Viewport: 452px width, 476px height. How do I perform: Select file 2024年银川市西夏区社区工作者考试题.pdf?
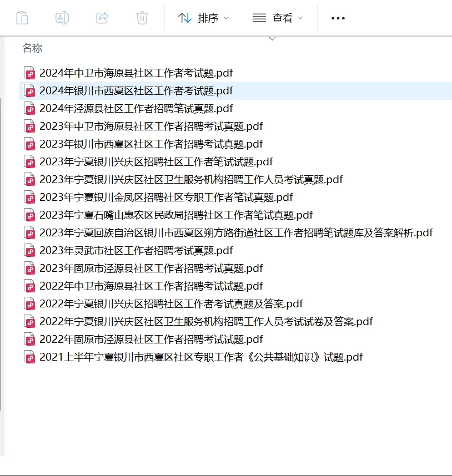[136, 90]
